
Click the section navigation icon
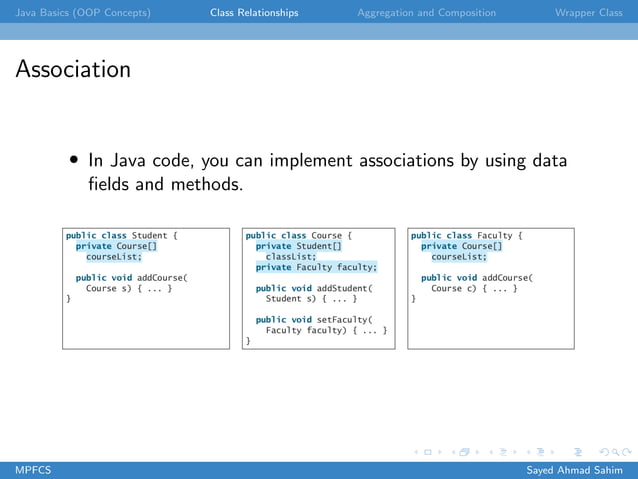(541, 452)
